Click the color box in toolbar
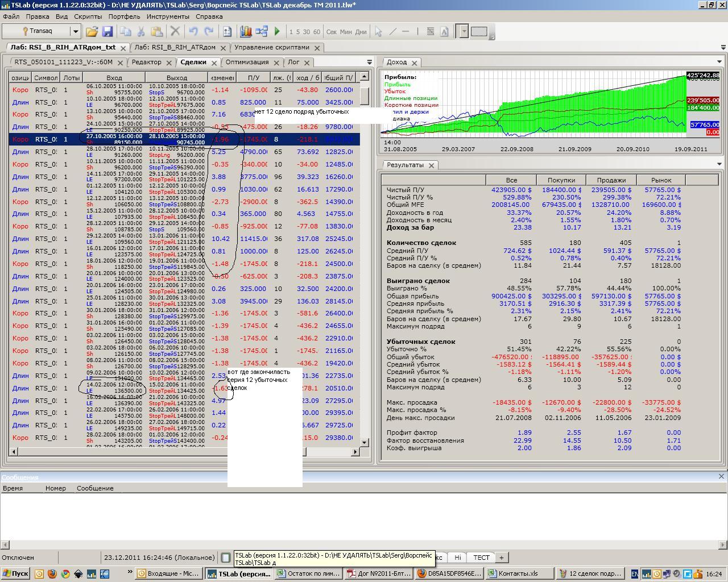This screenshot has height=582, width=728. click(479, 32)
